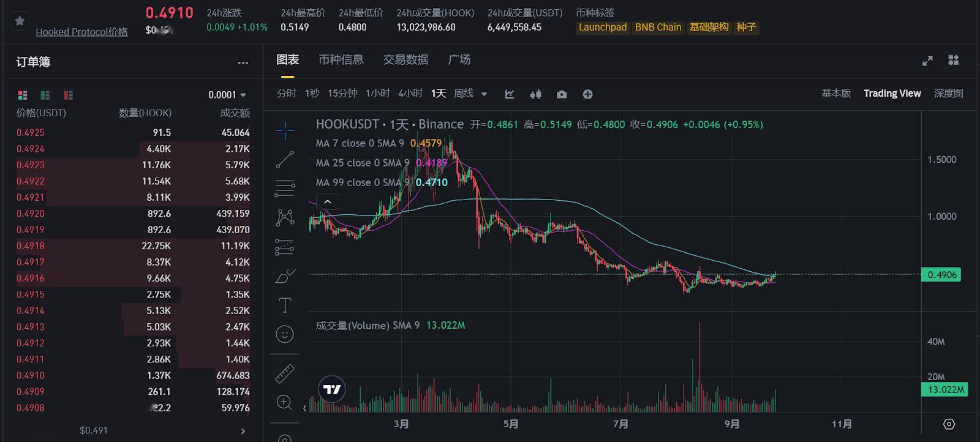
Task: Click the collapse arrow near the volume axis
Action: point(304,408)
